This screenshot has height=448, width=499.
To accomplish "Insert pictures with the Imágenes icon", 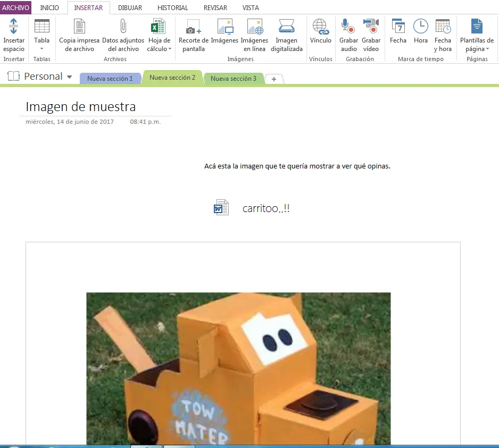I will 224,26.
